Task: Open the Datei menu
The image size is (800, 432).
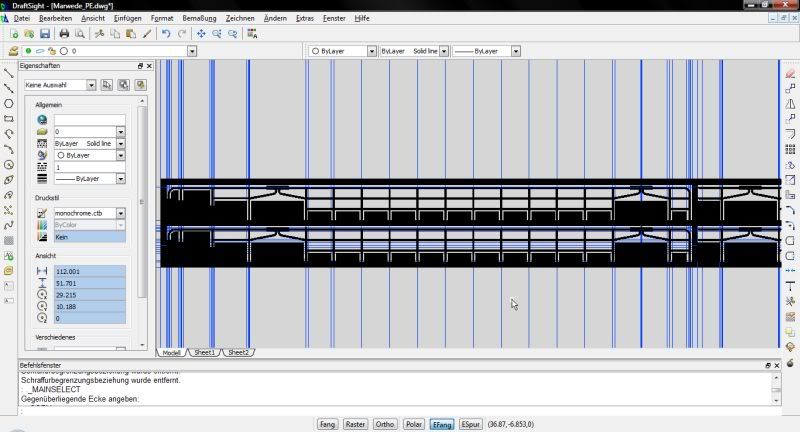Action: click(x=21, y=18)
